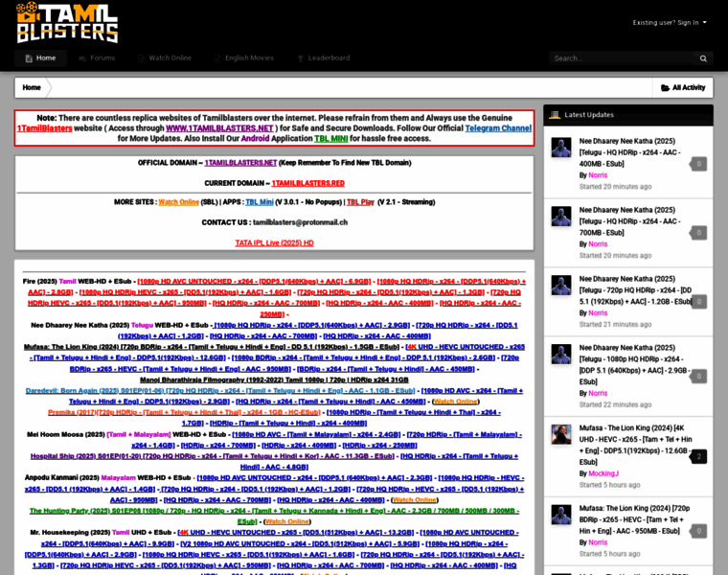Open the Telegram Channel link
Viewport: 728px width, 575px height.
[498, 128]
